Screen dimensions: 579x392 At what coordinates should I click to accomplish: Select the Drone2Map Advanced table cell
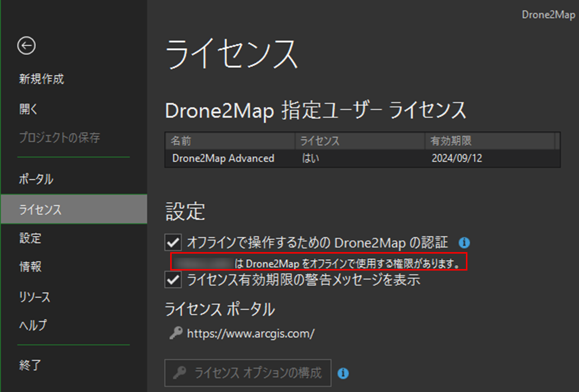pyautogui.click(x=223, y=158)
